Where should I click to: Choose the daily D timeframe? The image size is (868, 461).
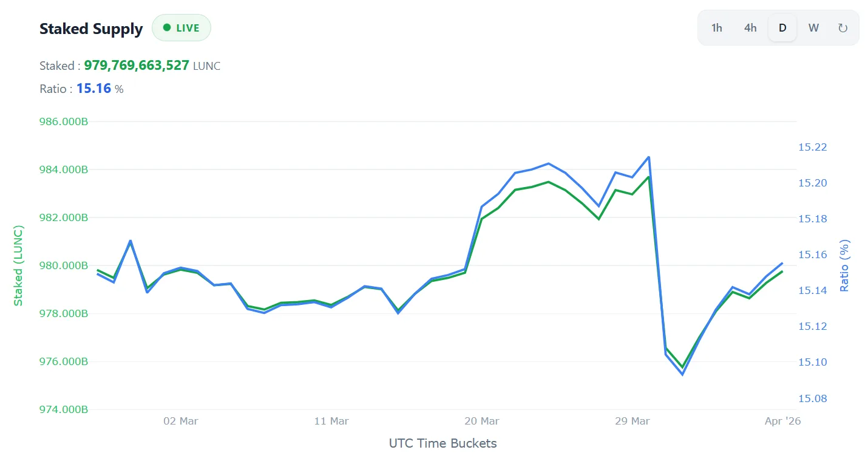[782, 28]
